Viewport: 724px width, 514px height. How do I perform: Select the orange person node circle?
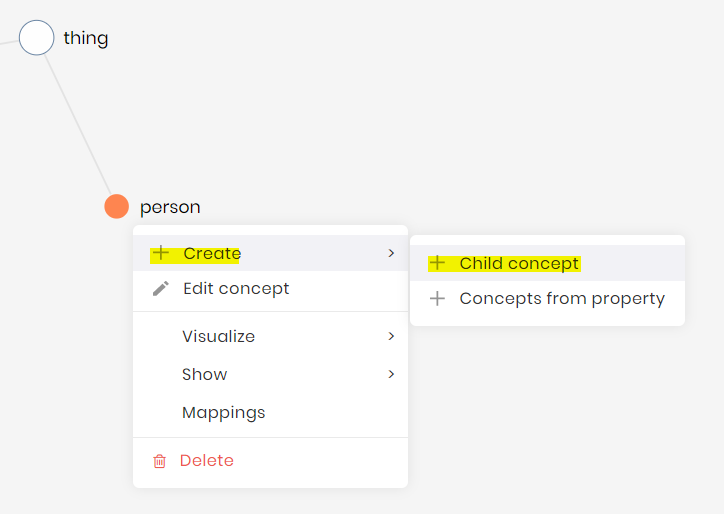(116, 207)
